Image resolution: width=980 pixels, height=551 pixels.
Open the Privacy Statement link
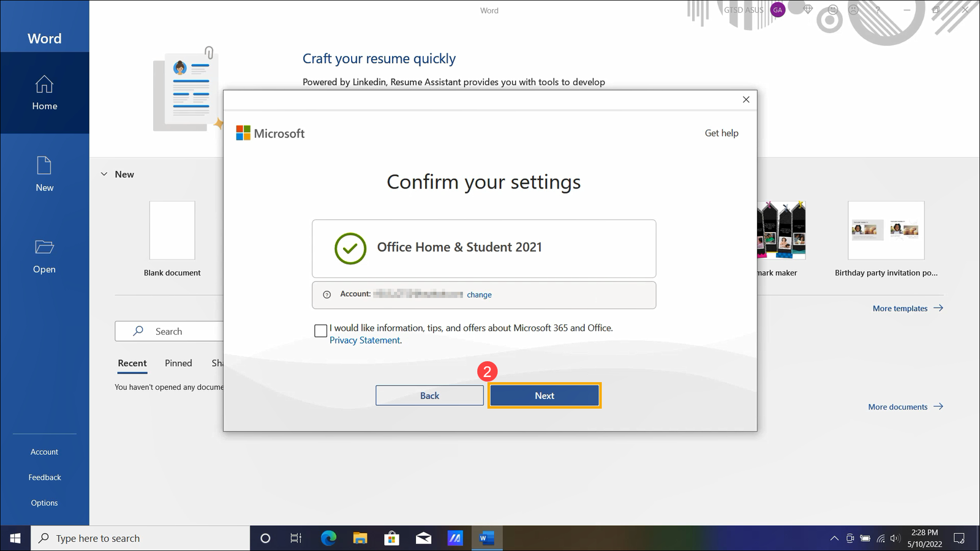(x=365, y=340)
